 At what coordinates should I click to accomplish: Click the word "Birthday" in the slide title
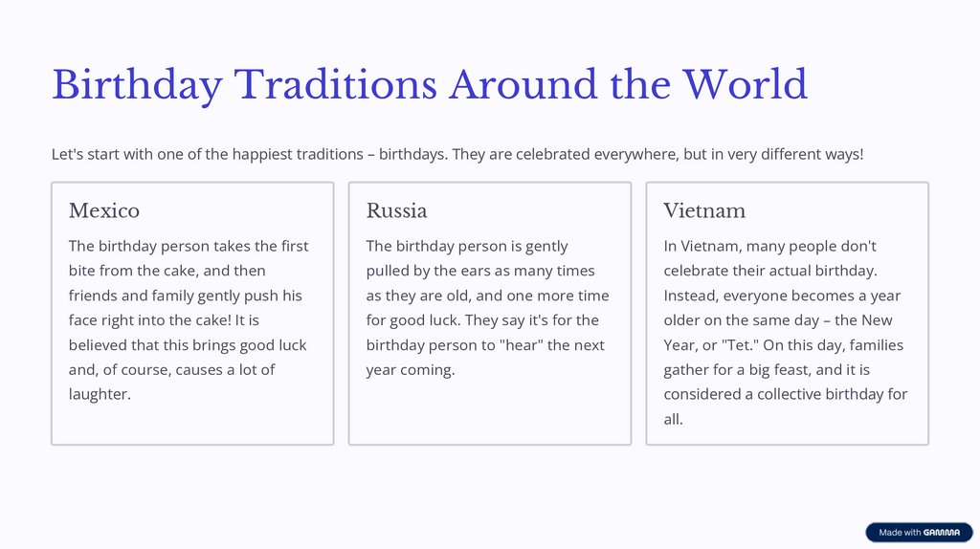click(137, 85)
